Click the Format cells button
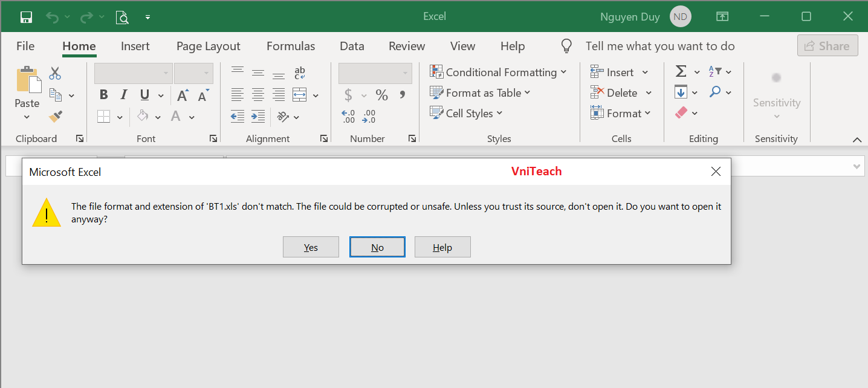The image size is (868, 388). (x=621, y=113)
